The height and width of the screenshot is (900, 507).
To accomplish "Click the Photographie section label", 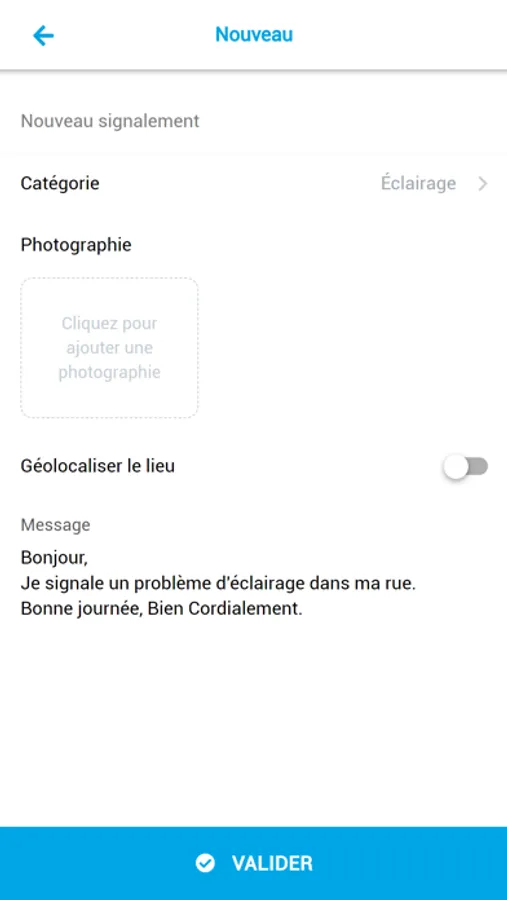I will (x=76, y=245).
